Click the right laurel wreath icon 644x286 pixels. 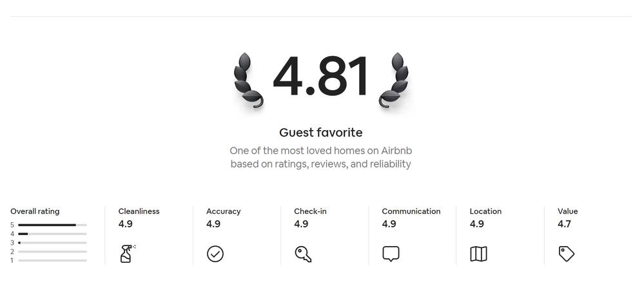394,81
